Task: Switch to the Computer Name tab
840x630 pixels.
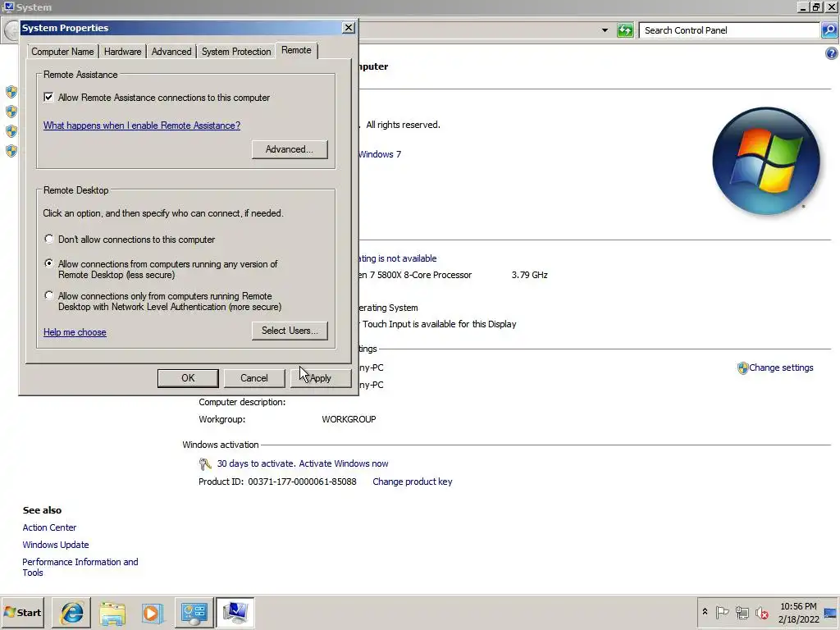Action: click(62, 52)
